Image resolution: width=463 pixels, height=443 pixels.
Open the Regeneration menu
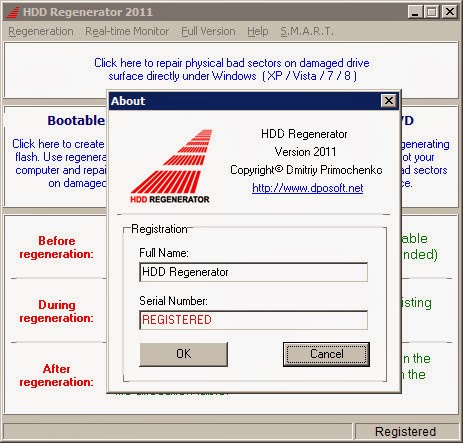point(41,31)
